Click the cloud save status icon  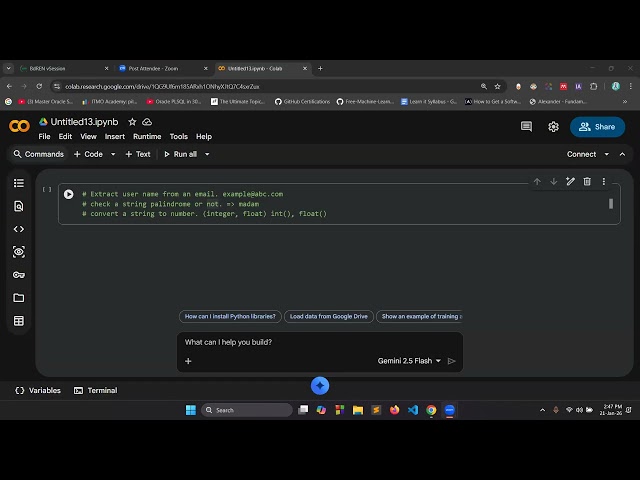[147, 122]
